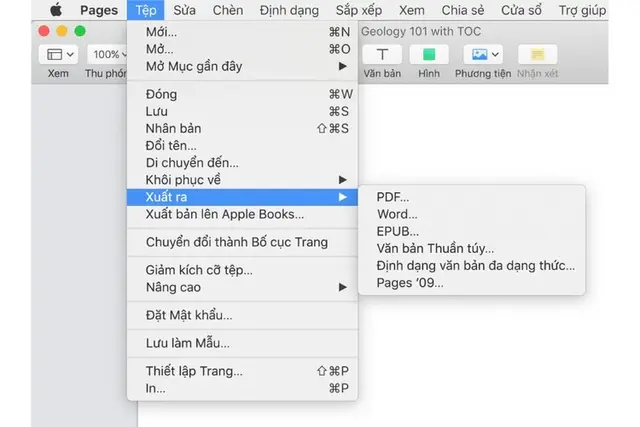
Task: Click the View sidebar layout icon
Action: coord(54,54)
